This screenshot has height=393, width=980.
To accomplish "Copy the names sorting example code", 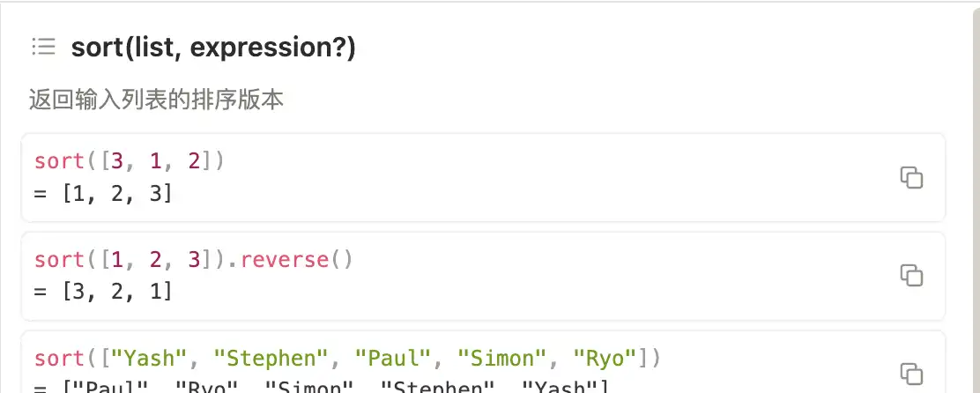I will [910, 373].
